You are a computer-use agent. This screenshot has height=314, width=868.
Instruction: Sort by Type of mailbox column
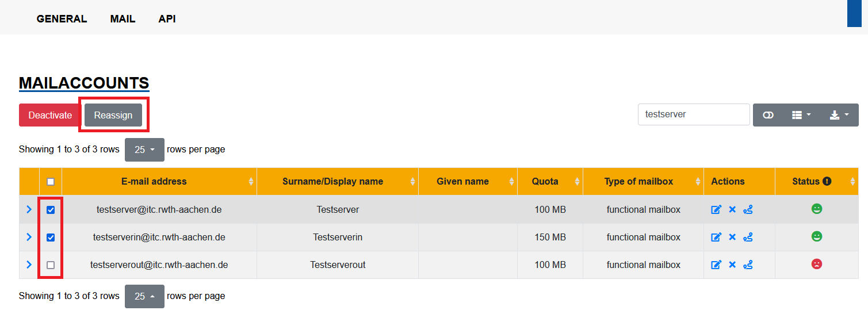coord(643,182)
